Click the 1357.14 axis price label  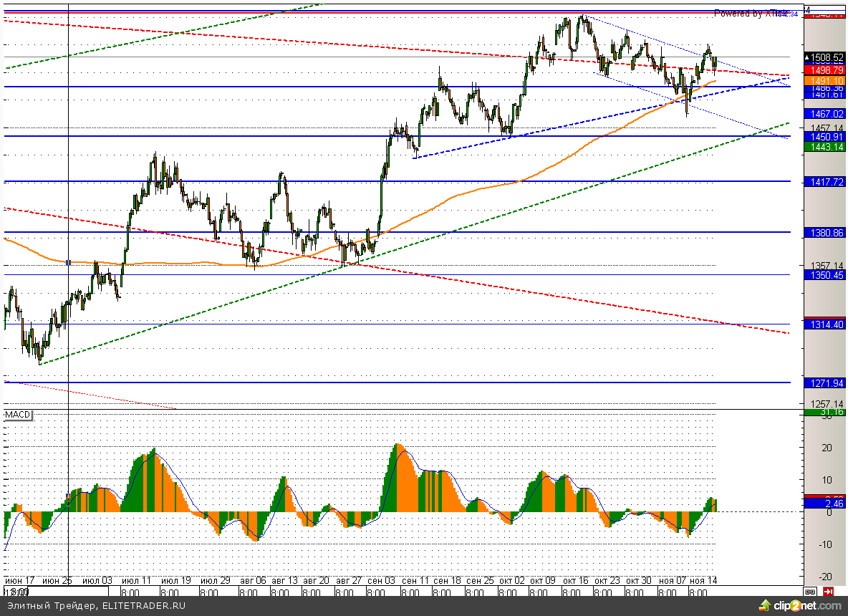(827, 266)
